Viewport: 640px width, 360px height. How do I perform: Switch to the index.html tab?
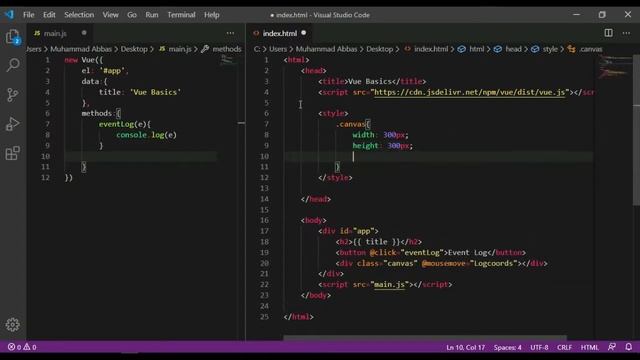click(x=280, y=33)
